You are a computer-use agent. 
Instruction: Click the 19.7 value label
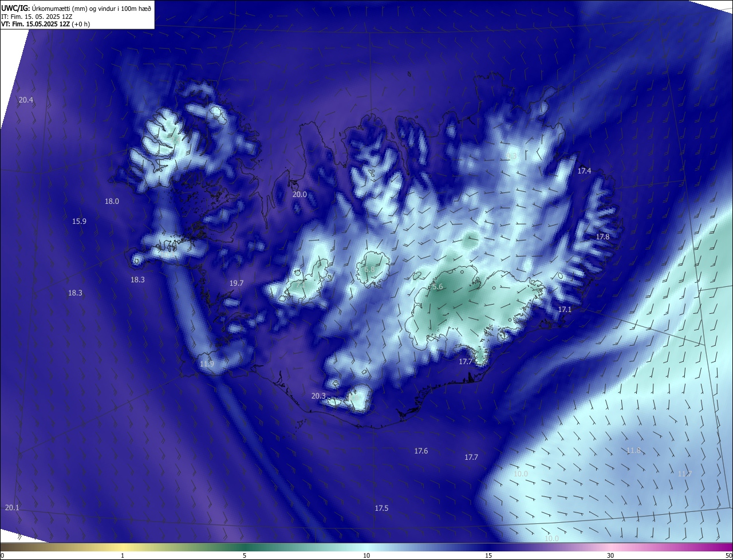237,283
